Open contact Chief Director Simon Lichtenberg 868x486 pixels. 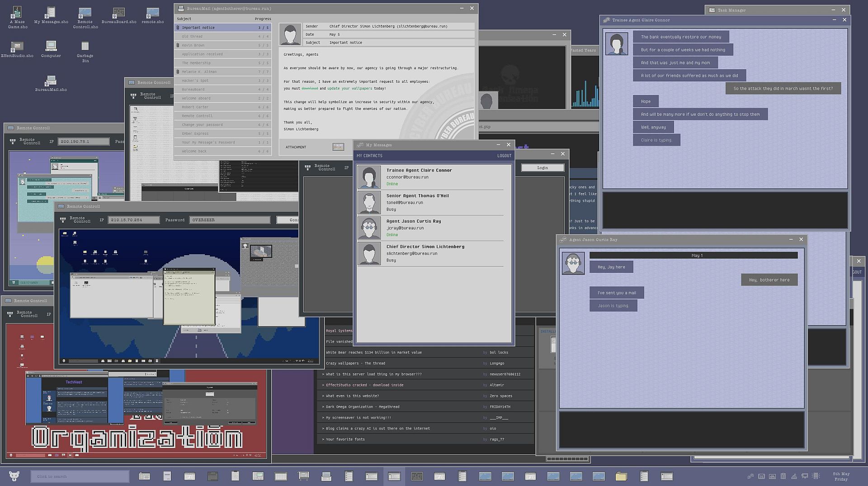(430, 253)
